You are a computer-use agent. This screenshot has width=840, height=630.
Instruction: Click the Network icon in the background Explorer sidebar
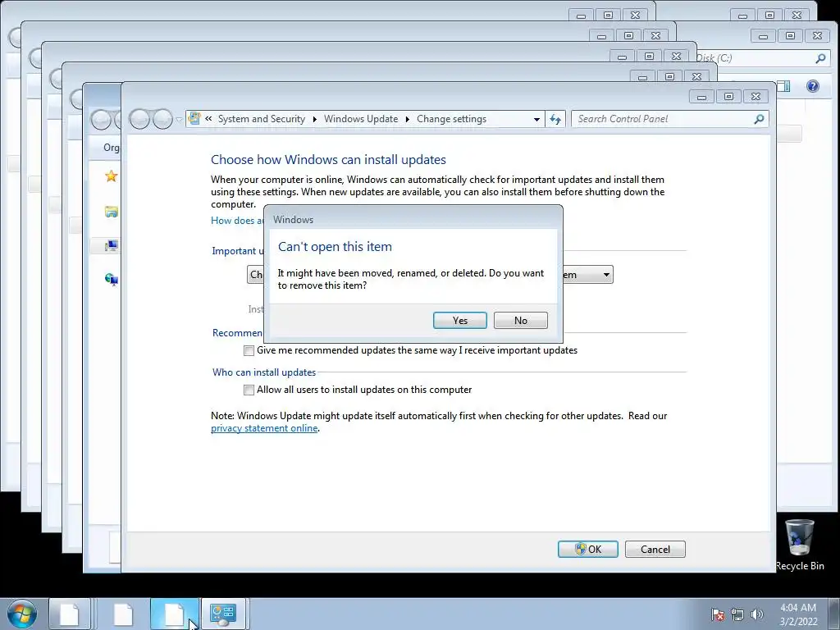[112, 279]
